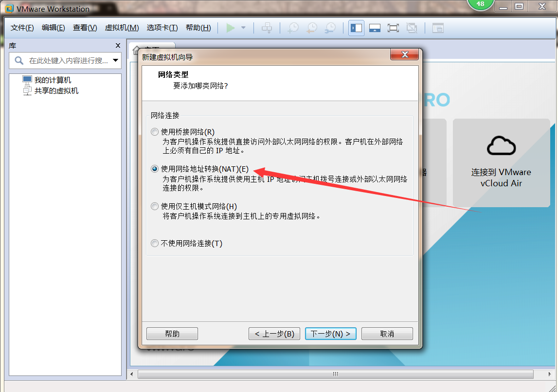
Task: Toggle the thumbnail bar view icon
Action: [x=375, y=28]
